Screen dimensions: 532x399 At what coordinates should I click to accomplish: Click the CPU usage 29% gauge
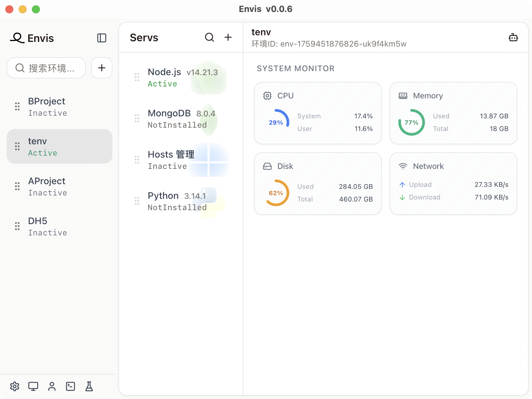click(x=276, y=122)
